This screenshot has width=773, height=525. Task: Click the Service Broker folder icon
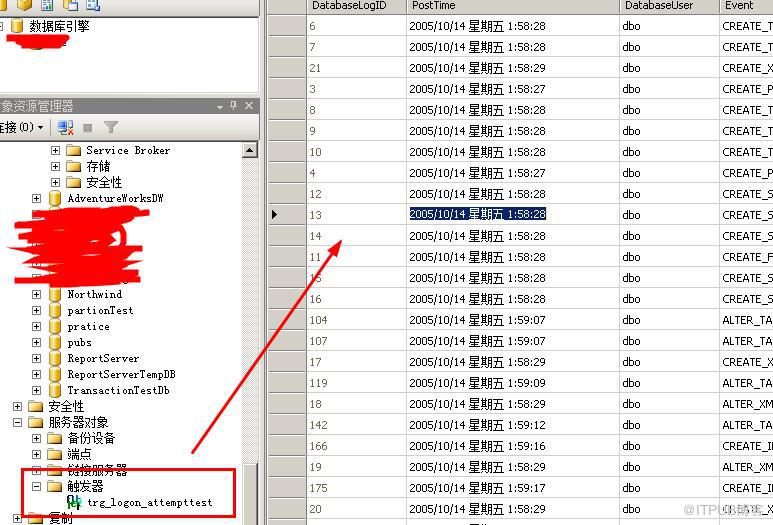click(x=73, y=150)
